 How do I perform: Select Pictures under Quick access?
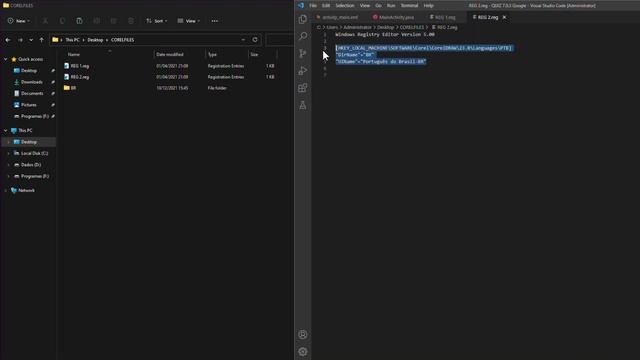pyautogui.click(x=29, y=105)
